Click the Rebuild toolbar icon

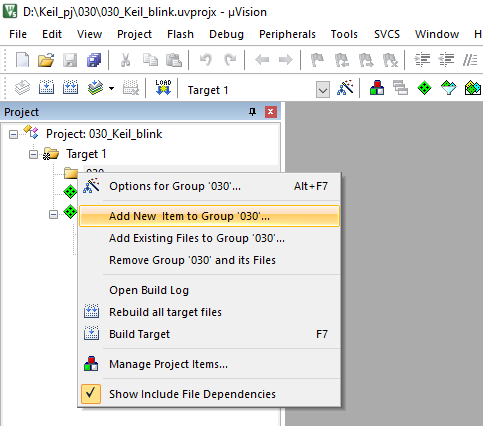70,87
